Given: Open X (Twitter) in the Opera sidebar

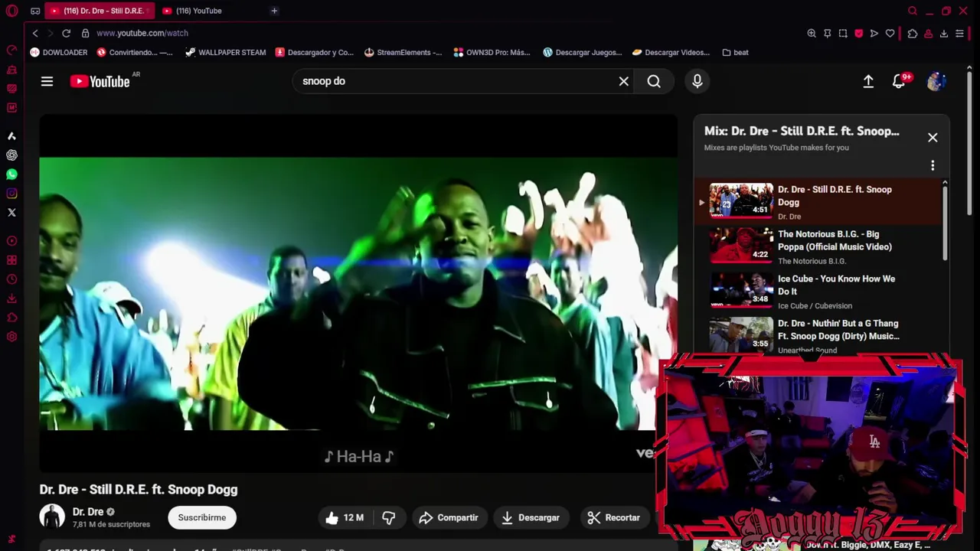Looking at the screenshot, I should pyautogui.click(x=11, y=213).
